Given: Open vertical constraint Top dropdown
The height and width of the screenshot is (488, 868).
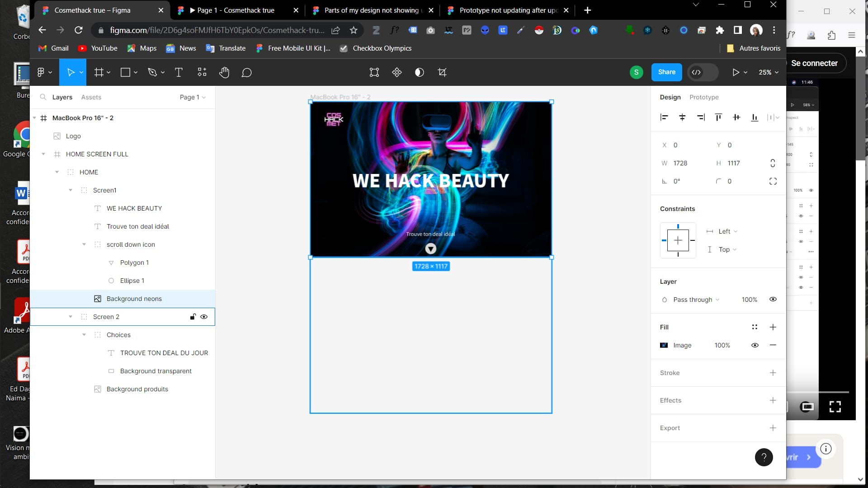Looking at the screenshot, I should point(728,249).
